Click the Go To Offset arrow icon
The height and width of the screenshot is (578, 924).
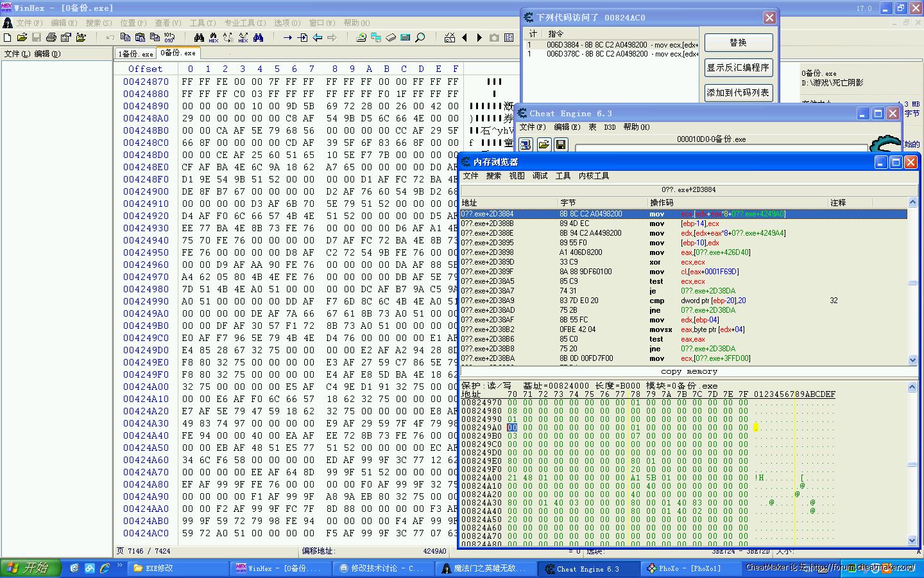(x=287, y=38)
